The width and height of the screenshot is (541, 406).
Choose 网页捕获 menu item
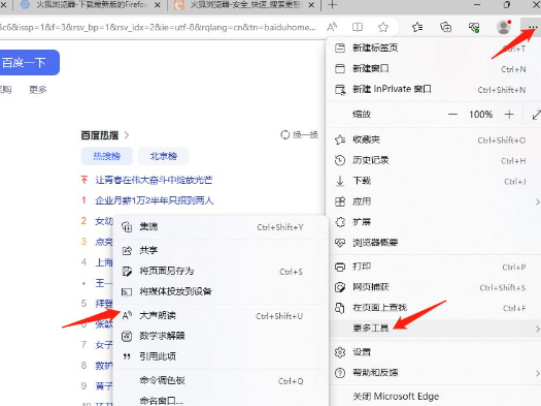[433, 287]
